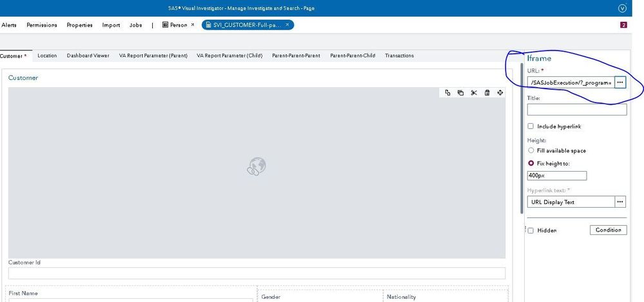Image resolution: width=644 pixels, height=302 pixels.
Task: Select Fill available space radio button
Action: (531, 150)
